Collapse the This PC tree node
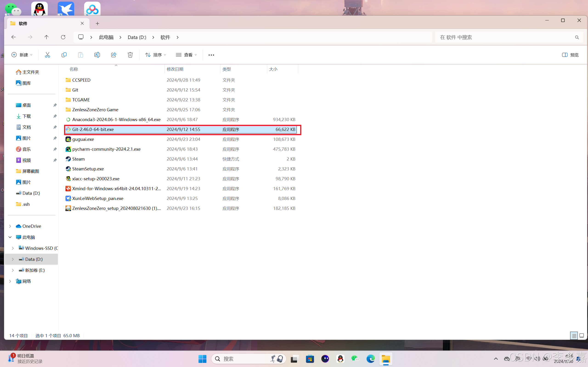Image resolution: width=588 pixels, height=367 pixels. pos(10,237)
